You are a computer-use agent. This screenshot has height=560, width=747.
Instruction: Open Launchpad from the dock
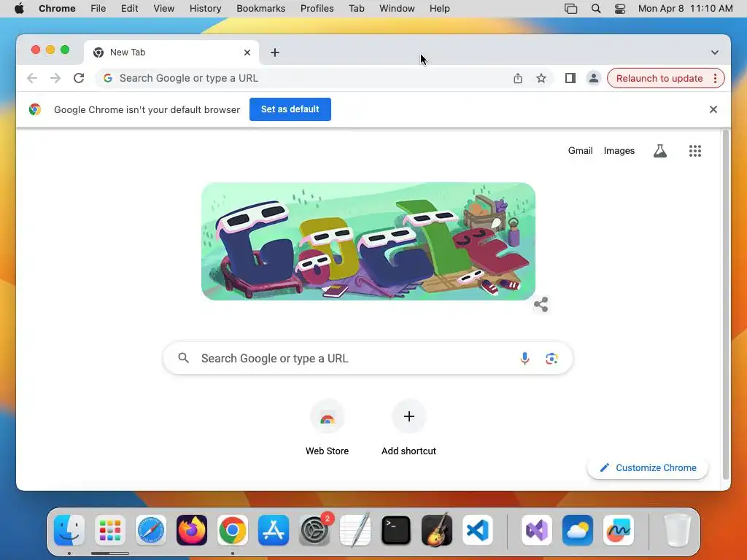click(110, 530)
